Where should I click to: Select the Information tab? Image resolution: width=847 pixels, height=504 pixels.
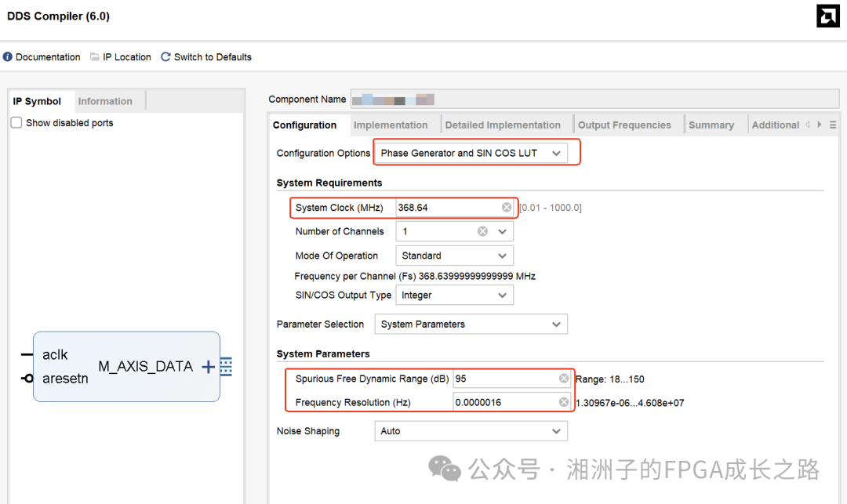click(105, 101)
